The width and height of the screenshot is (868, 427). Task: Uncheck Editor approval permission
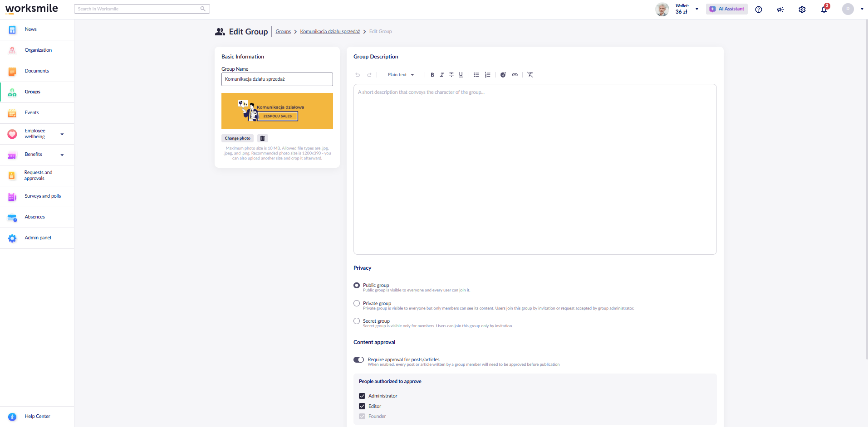[x=362, y=406]
